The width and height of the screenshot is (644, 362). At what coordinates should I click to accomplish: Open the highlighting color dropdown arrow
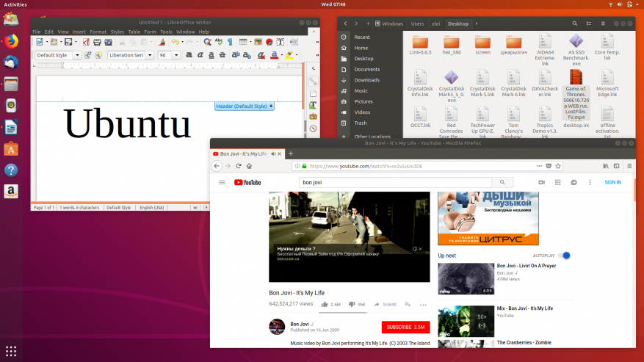297,55
